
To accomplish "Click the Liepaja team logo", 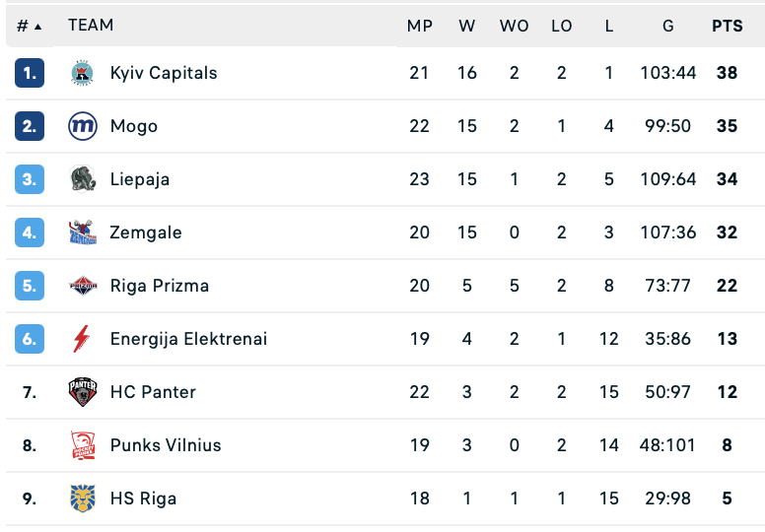I will tap(83, 179).
